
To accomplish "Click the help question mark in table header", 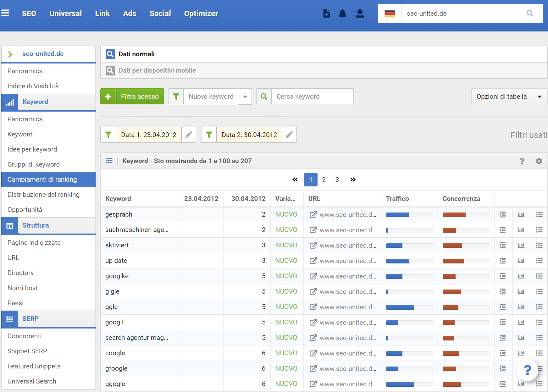I will pos(522,161).
